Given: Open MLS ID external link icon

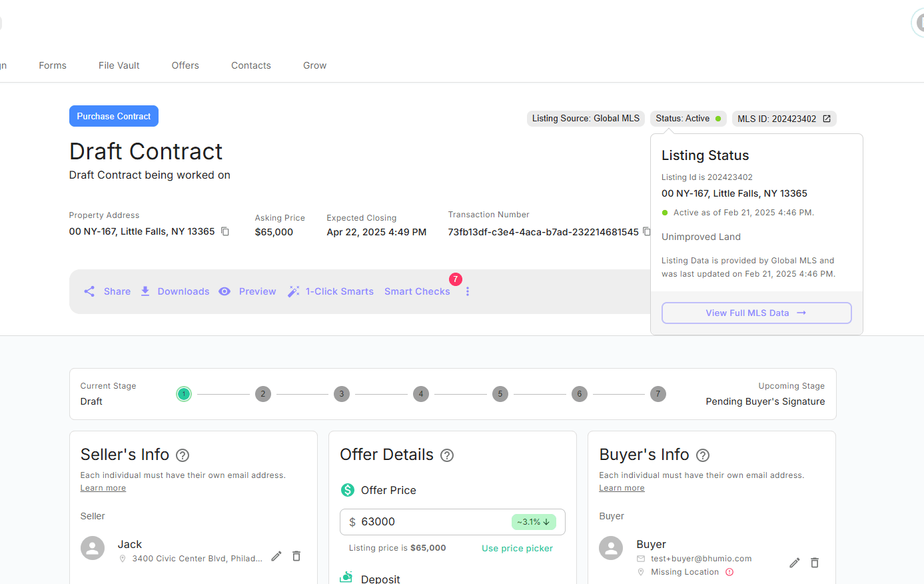Looking at the screenshot, I should coord(827,119).
